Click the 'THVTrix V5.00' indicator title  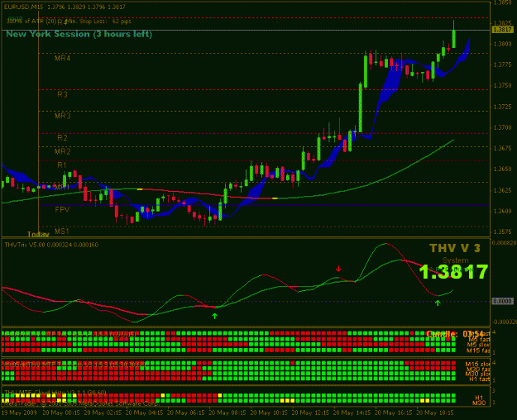(25, 245)
